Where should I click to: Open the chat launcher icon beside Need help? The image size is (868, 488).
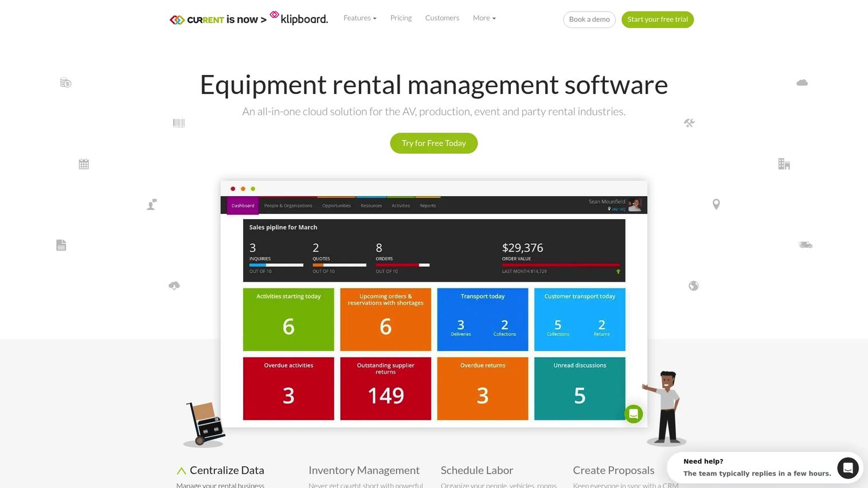847,468
